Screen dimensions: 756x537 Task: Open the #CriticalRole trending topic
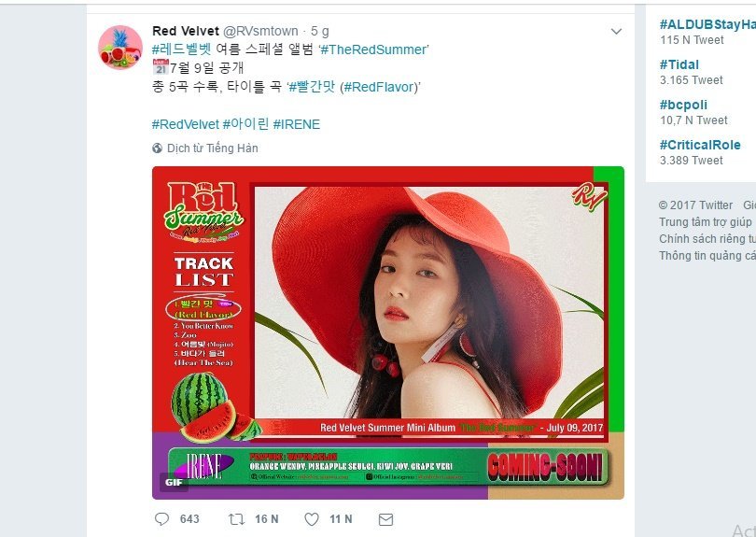[700, 145]
